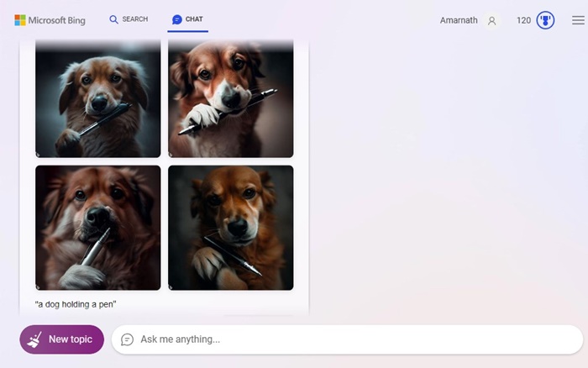588x368 pixels.
Task: Open the hamburger menu
Action: [x=578, y=20]
